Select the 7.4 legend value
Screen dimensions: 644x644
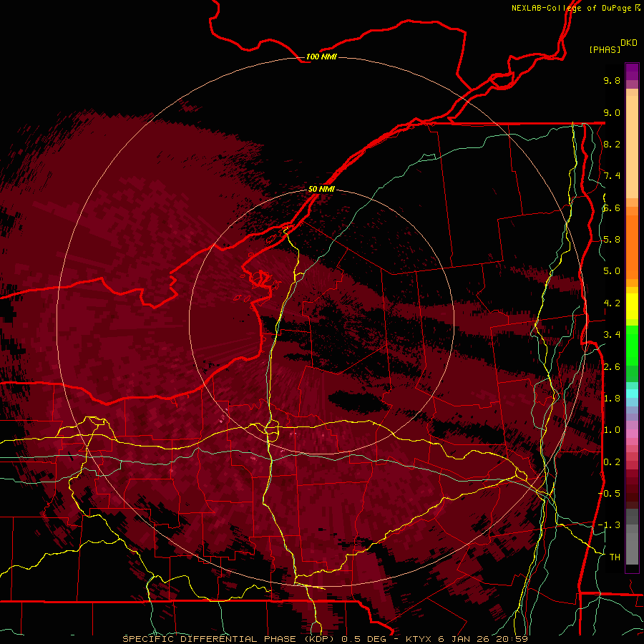pos(612,176)
